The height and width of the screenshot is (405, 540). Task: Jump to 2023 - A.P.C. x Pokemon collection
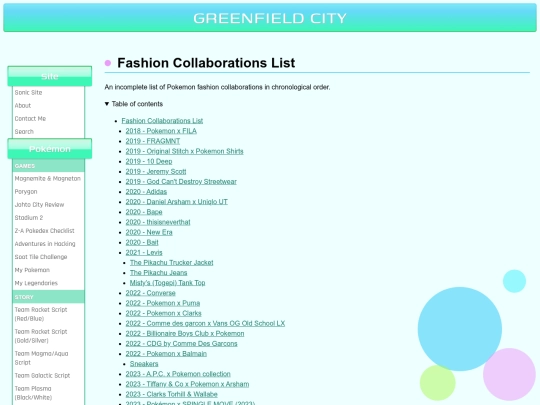point(178,374)
